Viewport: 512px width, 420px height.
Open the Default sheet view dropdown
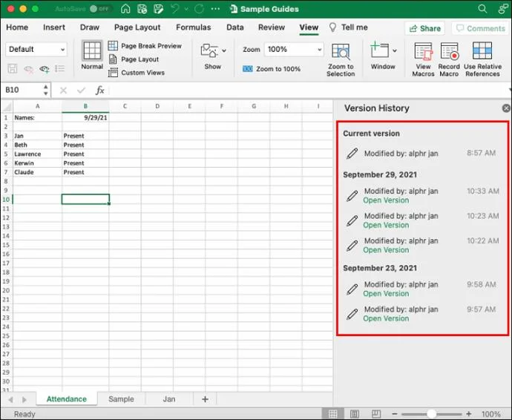tap(36, 49)
